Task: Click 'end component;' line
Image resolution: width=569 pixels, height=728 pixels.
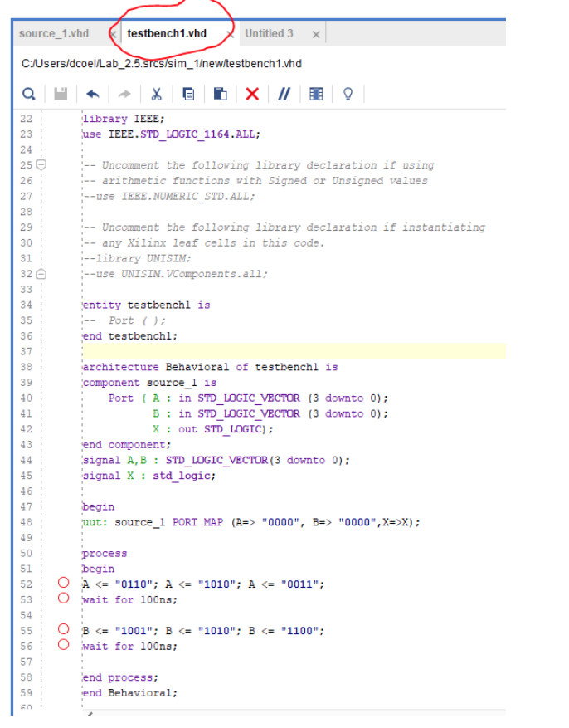Action: (127, 445)
